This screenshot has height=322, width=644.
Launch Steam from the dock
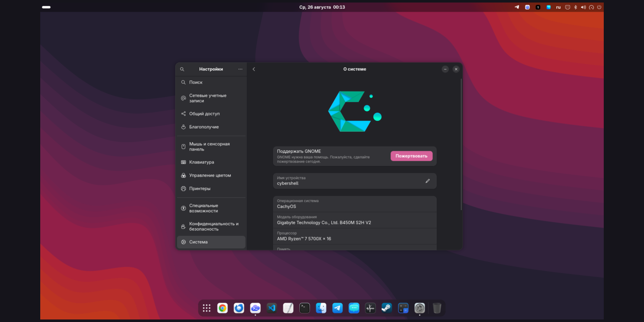[x=386, y=308]
